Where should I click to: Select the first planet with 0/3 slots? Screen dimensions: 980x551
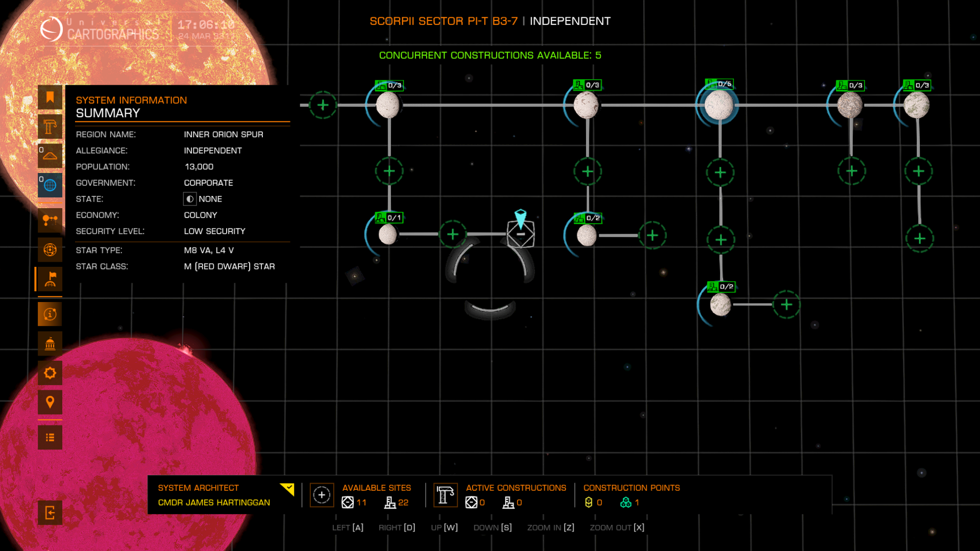[388, 105]
